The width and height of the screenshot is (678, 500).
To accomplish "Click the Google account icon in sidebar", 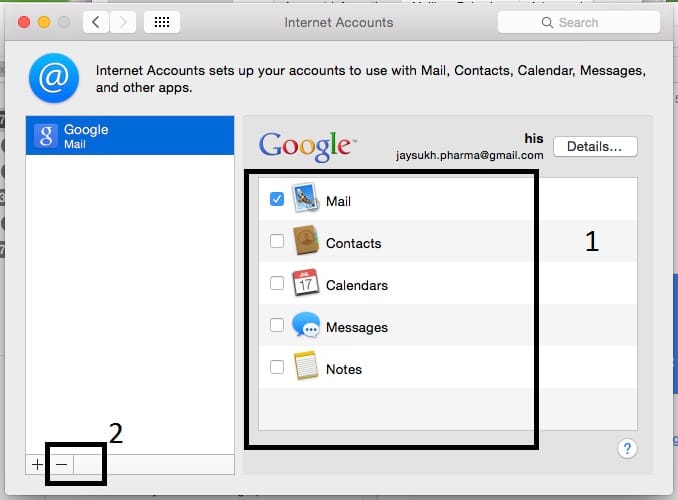I will click(x=46, y=136).
